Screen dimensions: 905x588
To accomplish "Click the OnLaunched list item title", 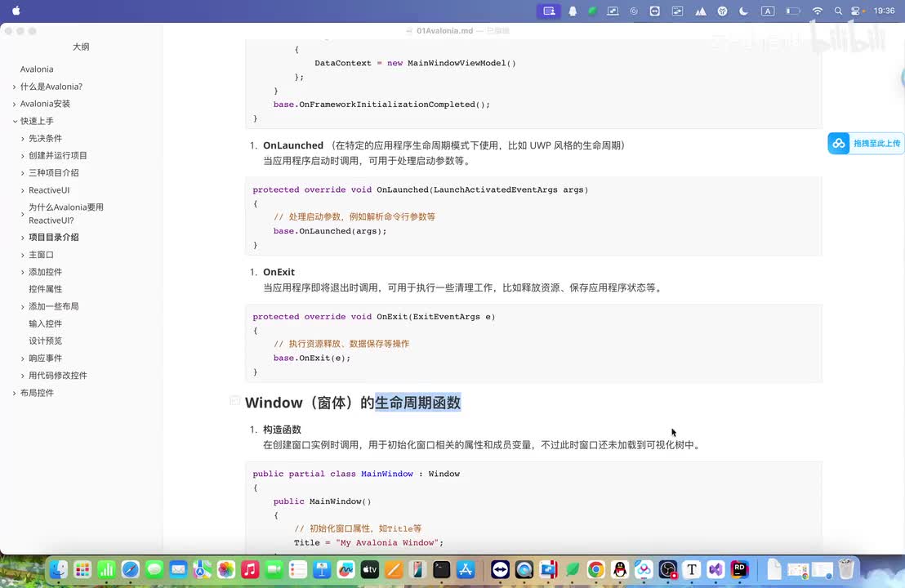I will point(293,145).
